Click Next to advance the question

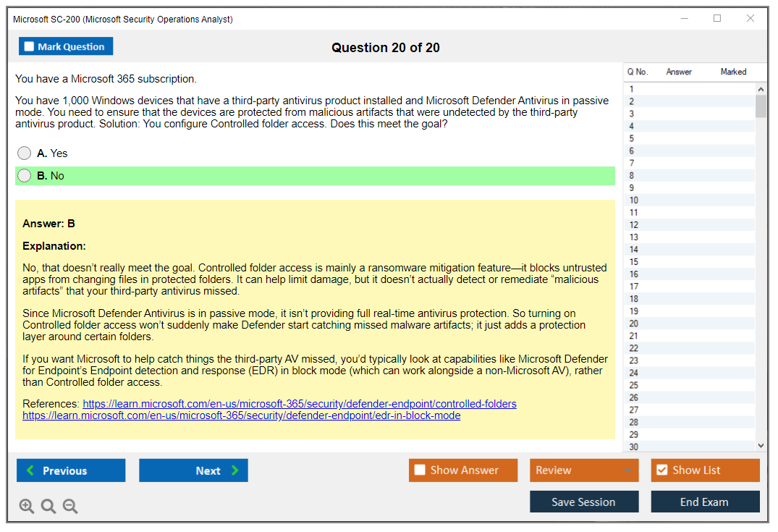(x=193, y=470)
